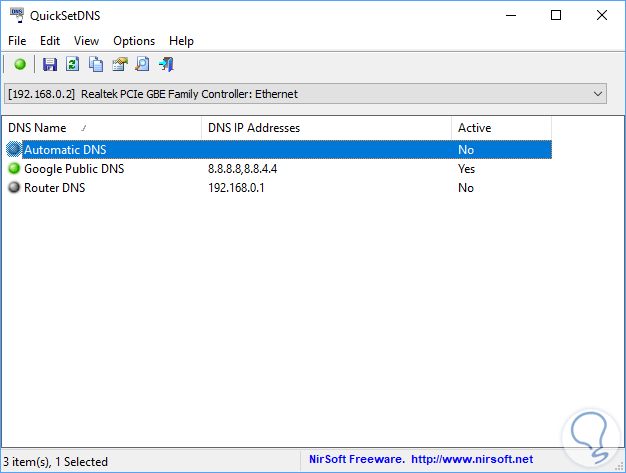Viewport: 626px width, 473px height.
Task: Select the Router DNS row
Action: coord(55,188)
